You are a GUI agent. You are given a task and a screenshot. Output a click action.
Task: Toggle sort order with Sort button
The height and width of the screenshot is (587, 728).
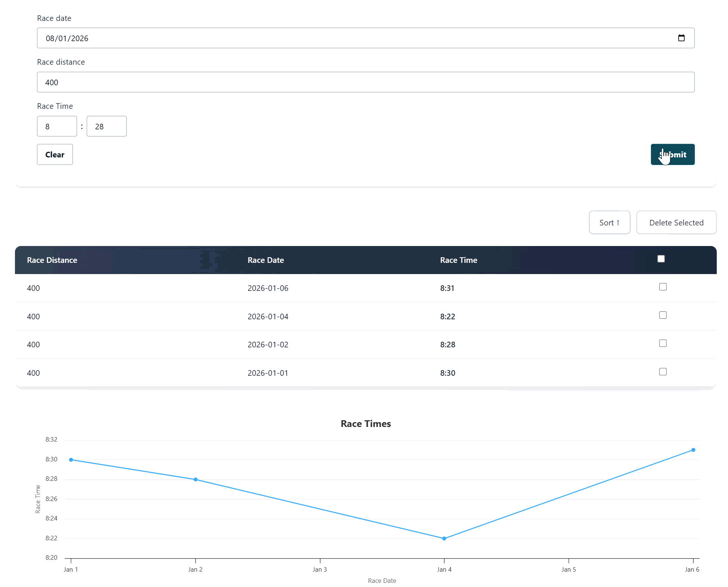point(609,222)
